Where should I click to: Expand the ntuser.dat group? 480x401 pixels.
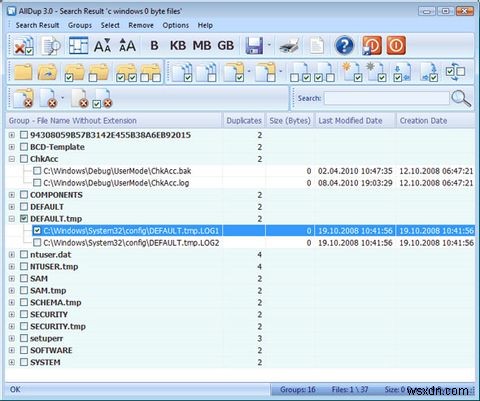(x=12, y=255)
